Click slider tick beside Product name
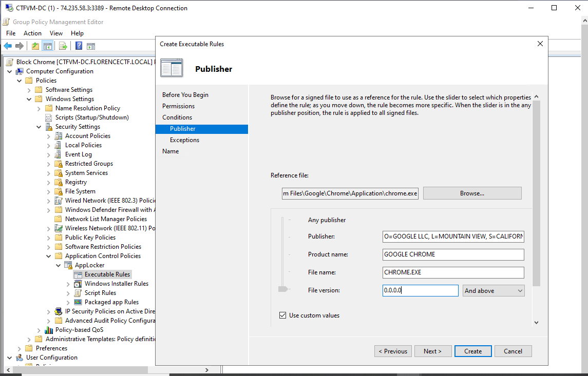The image size is (588, 376). click(290, 254)
